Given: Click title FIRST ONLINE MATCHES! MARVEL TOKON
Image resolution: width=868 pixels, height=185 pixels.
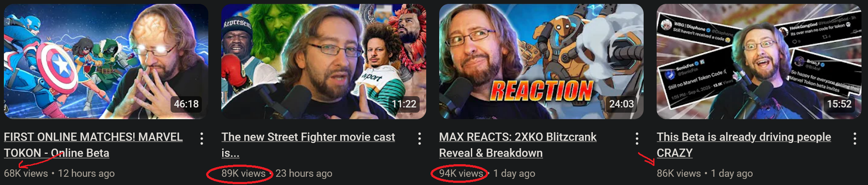Looking at the screenshot, I should pyautogui.click(x=93, y=145).
